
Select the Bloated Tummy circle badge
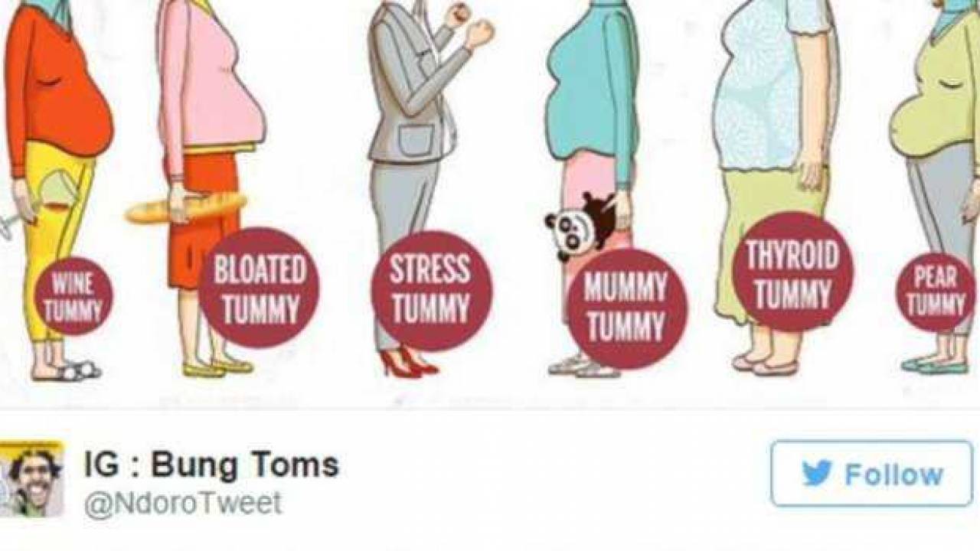click(x=259, y=288)
